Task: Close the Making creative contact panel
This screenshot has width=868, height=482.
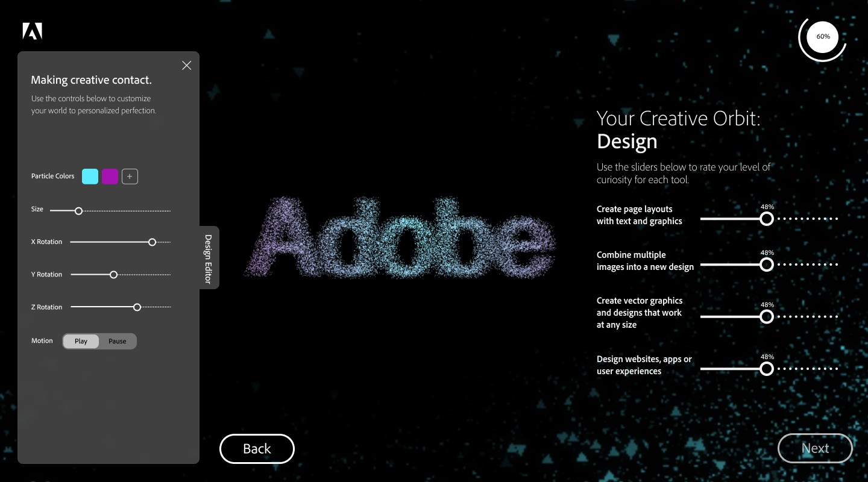Action: 187,65
